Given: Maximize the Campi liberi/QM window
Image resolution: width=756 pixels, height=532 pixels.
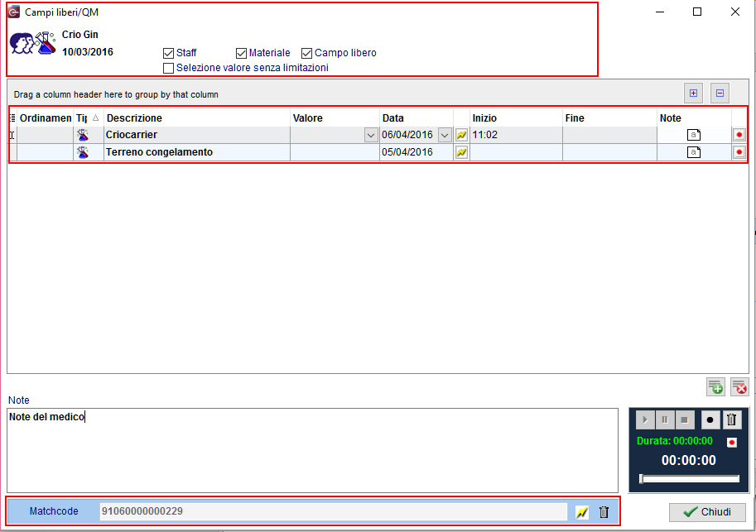Looking at the screenshot, I should click(697, 12).
